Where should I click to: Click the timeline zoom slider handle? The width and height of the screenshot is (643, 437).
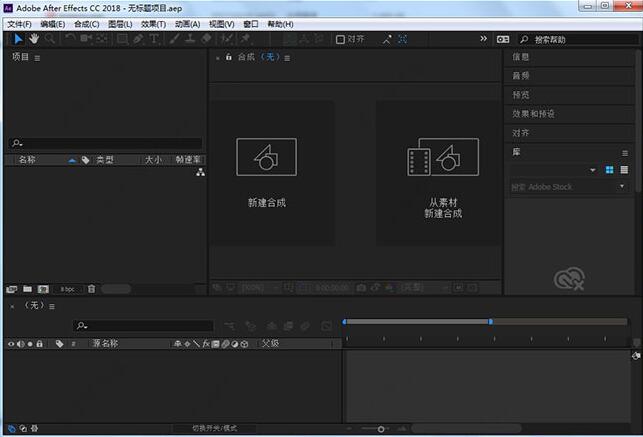click(381, 429)
